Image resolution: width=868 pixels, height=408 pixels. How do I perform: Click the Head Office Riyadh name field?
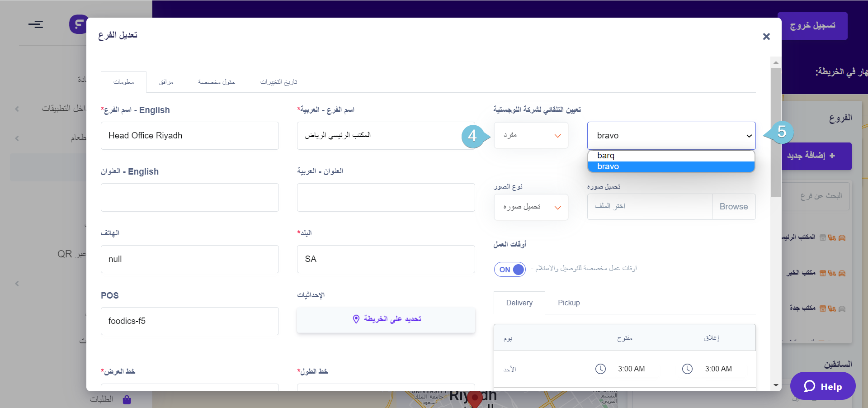click(x=190, y=136)
